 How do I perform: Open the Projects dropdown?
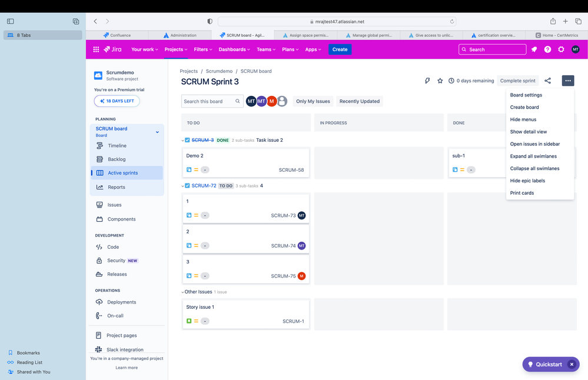175,49
